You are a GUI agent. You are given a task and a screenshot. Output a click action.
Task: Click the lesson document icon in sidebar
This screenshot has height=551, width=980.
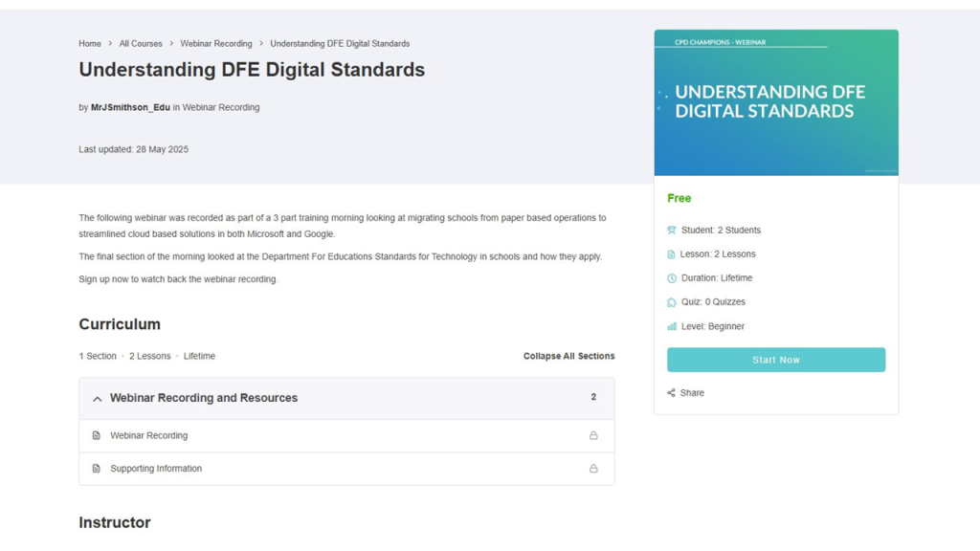click(672, 254)
